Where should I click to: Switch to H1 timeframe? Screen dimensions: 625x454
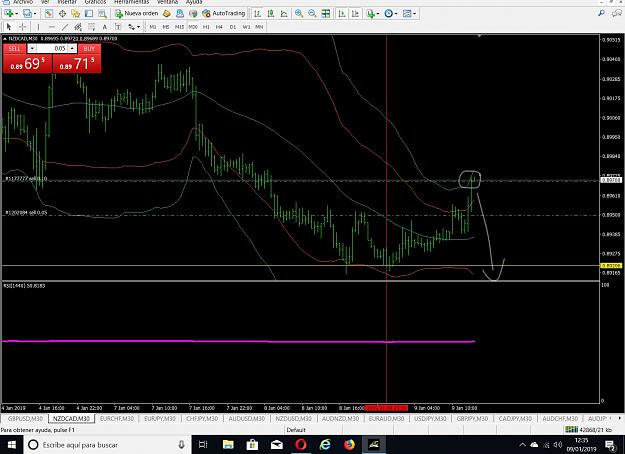[206, 27]
